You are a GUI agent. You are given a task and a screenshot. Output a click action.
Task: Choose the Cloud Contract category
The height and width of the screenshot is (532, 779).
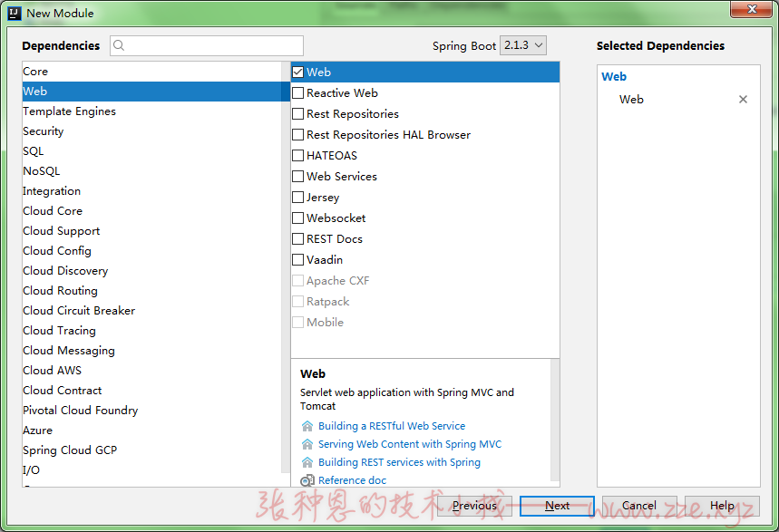(x=152, y=391)
